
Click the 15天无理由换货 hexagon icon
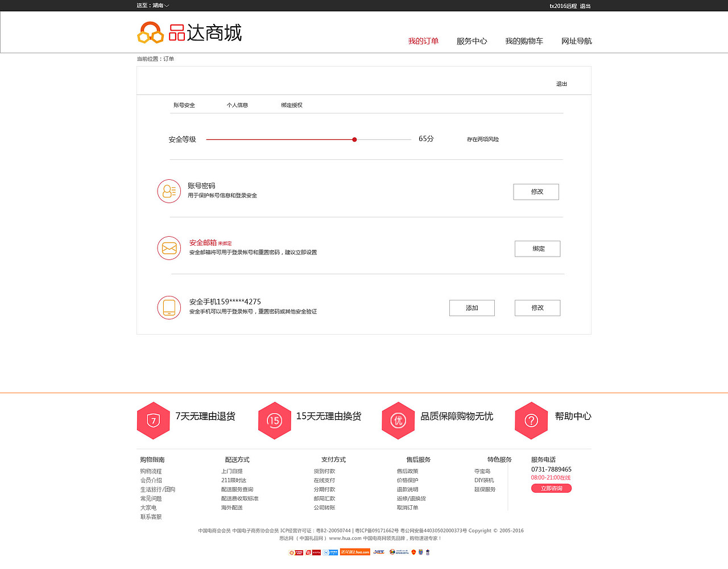275,420
